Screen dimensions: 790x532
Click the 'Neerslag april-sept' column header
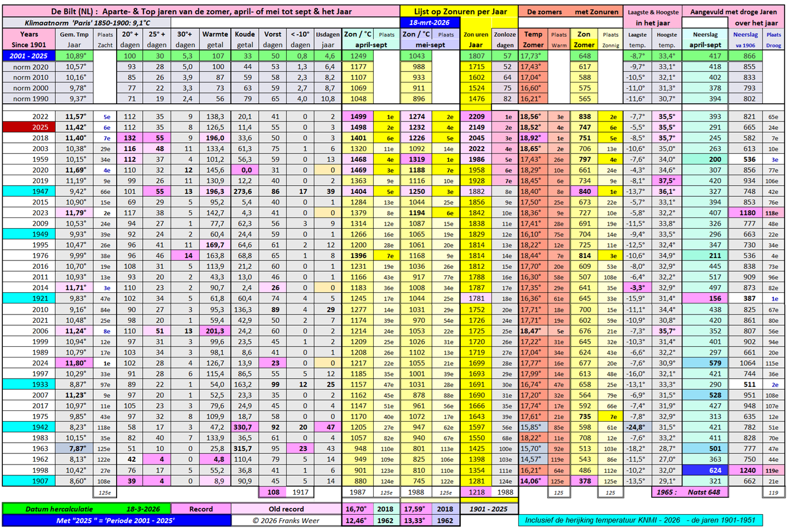pos(705,40)
